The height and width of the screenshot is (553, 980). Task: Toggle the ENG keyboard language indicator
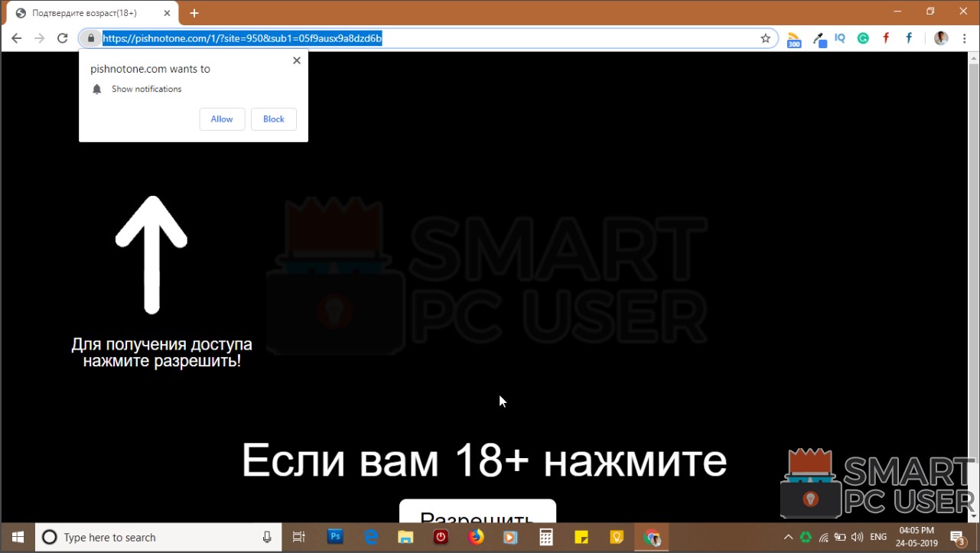click(x=877, y=537)
